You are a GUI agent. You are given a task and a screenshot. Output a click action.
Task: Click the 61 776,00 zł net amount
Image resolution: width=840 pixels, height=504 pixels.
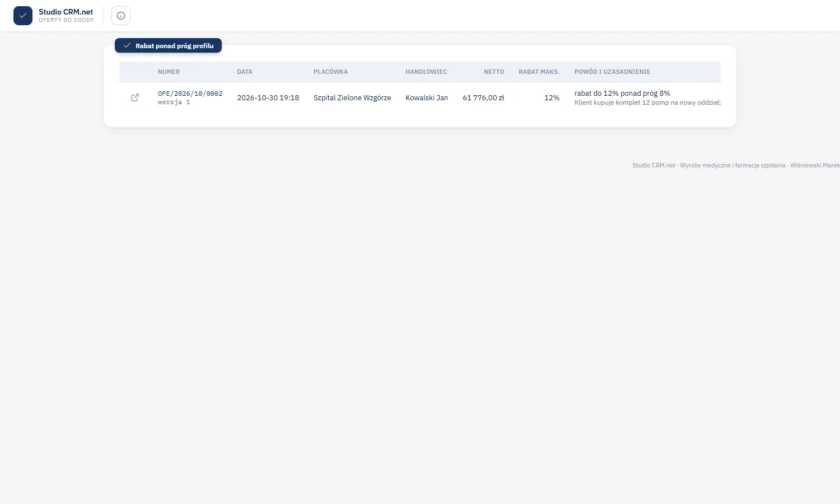point(483,98)
